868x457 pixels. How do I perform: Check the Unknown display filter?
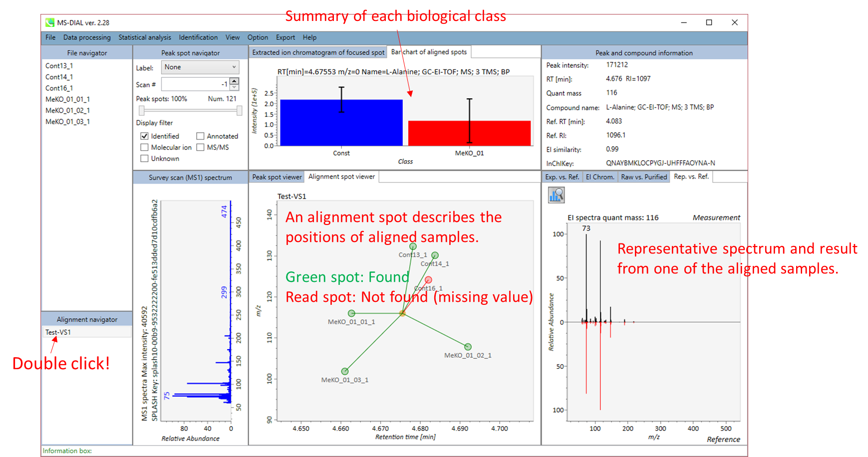pos(144,159)
